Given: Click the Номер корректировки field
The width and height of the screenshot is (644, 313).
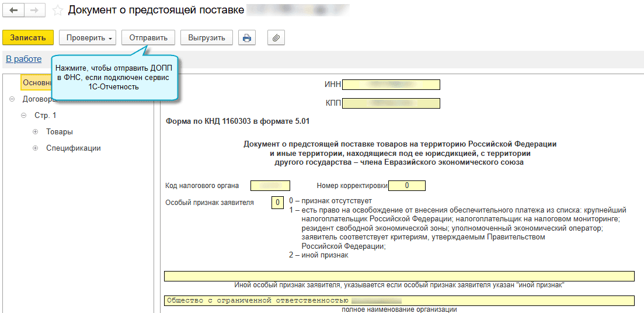Looking at the screenshot, I should tap(407, 186).
